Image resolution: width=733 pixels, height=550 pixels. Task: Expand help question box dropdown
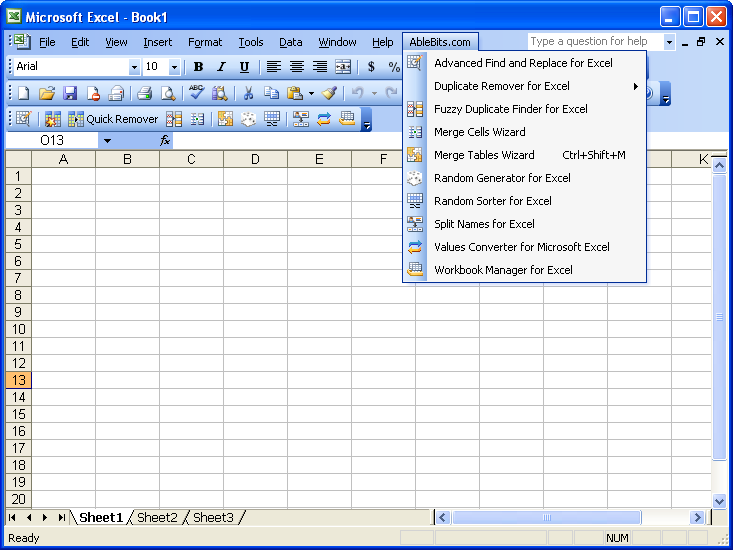(669, 42)
